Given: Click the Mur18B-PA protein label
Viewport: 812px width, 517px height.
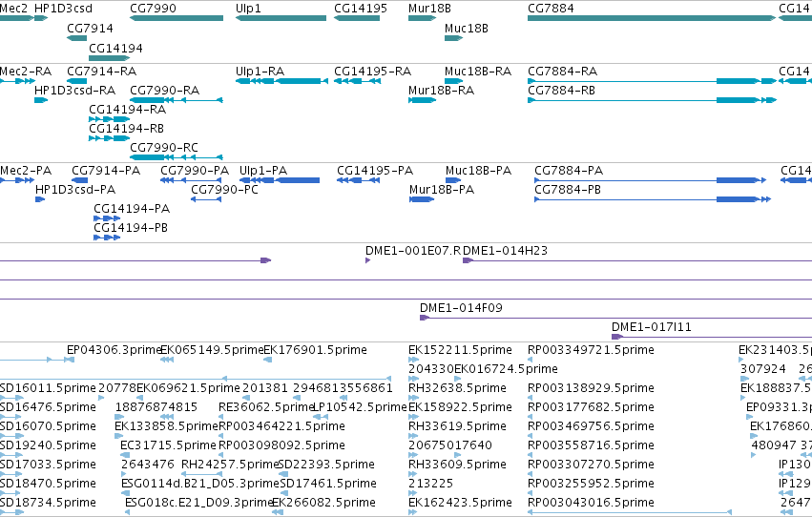Looking at the screenshot, I should pyautogui.click(x=442, y=190).
